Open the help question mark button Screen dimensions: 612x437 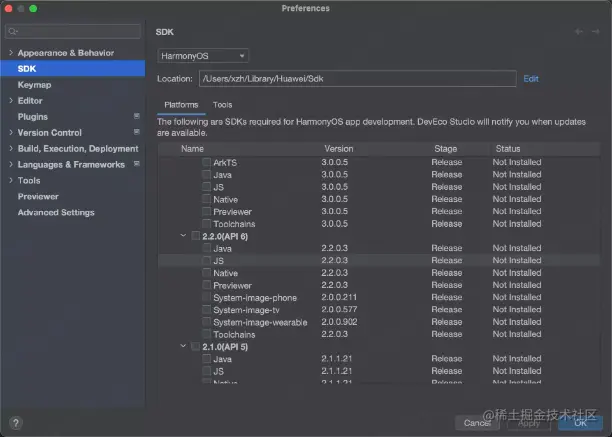click(16, 423)
